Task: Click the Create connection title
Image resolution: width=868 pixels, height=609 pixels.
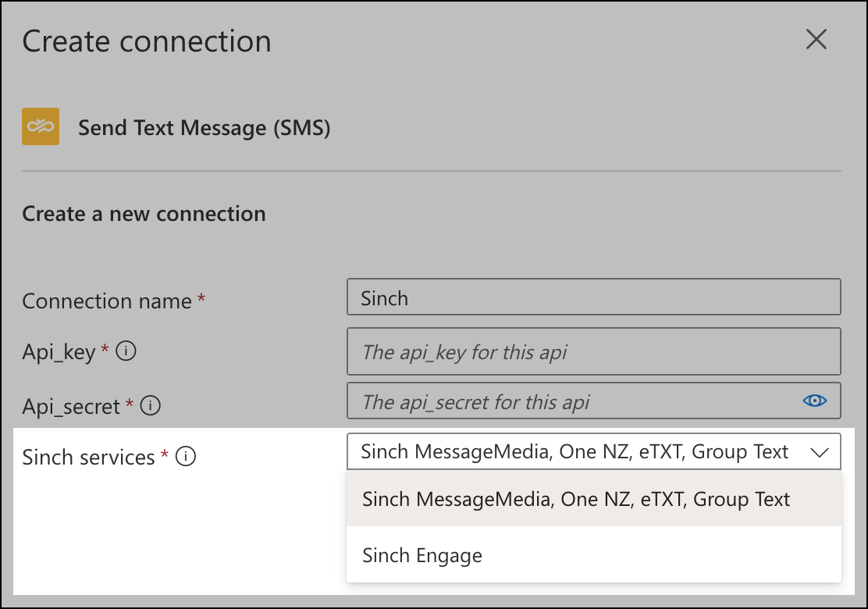Action: pyautogui.click(x=147, y=41)
